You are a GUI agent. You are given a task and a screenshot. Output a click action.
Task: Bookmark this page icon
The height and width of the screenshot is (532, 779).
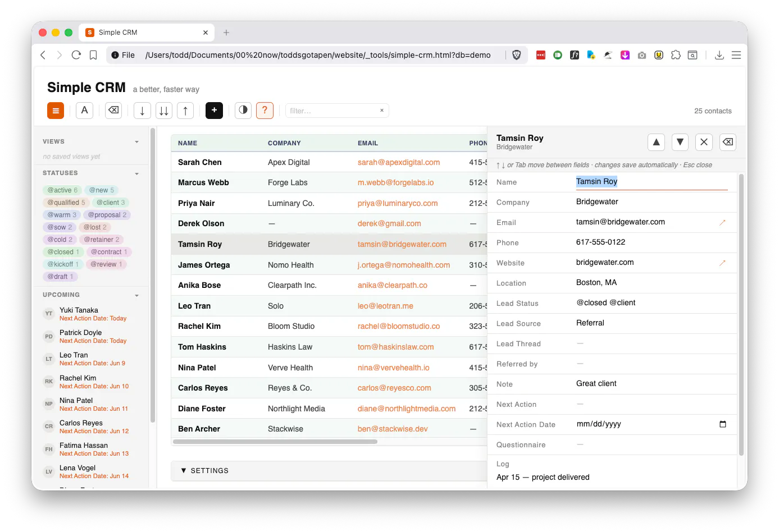pos(93,55)
